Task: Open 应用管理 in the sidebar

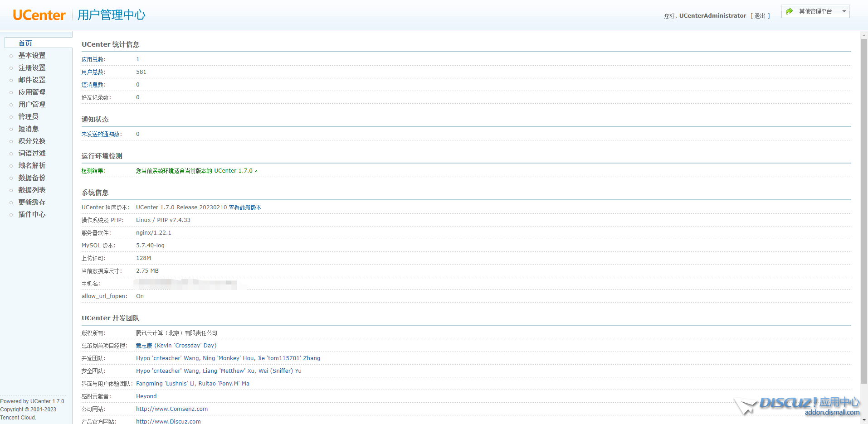Action: point(32,92)
